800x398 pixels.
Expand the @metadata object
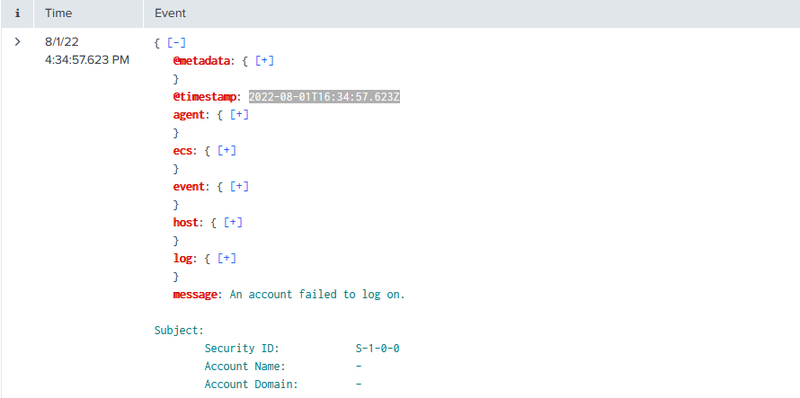coord(264,61)
